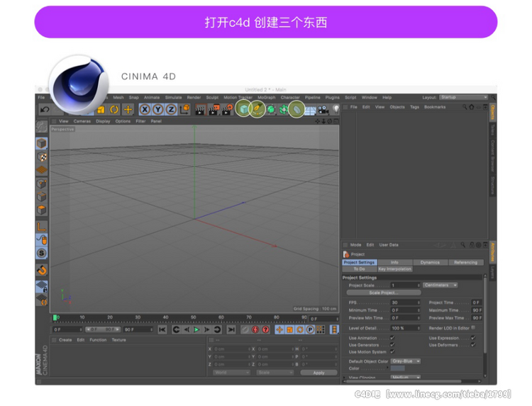Click the green Subdivision Surface generator icon

271,109
